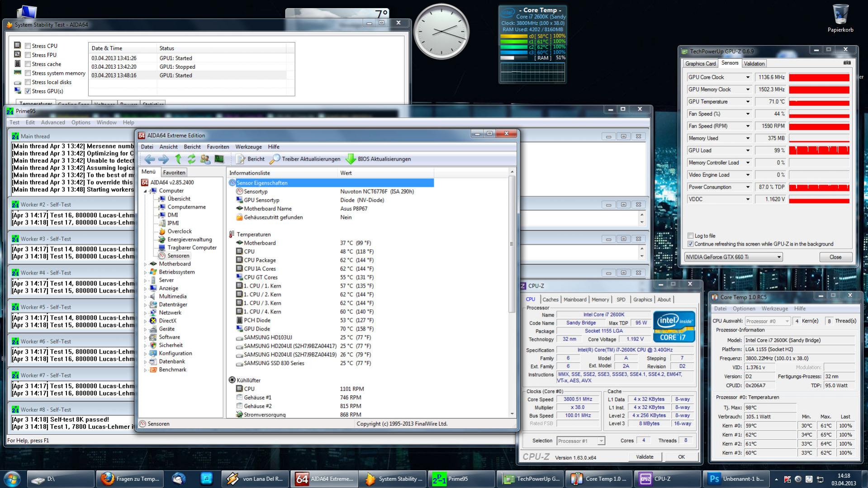The image size is (868, 488).
Task: Click the AIDA64 sensor list vertical scrollbar
Action: tap(512, 293)
